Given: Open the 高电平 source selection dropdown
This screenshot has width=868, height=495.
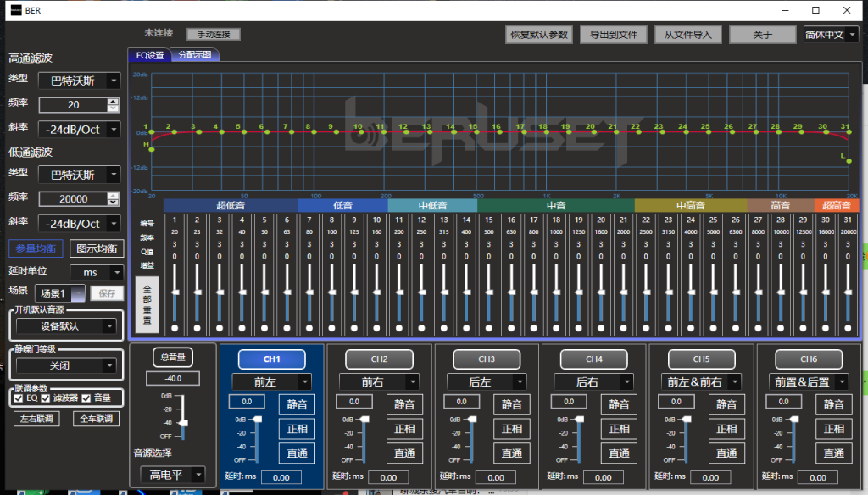Looking at the screenshot, I should pos(173,475).
